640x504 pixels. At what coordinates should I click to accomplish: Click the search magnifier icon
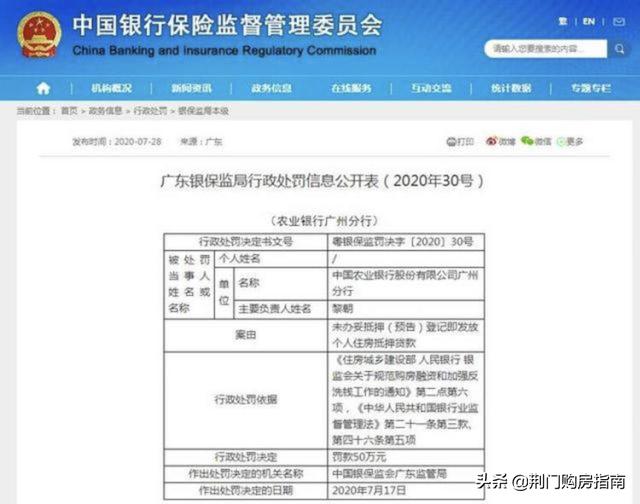click(x=619, y=49)
